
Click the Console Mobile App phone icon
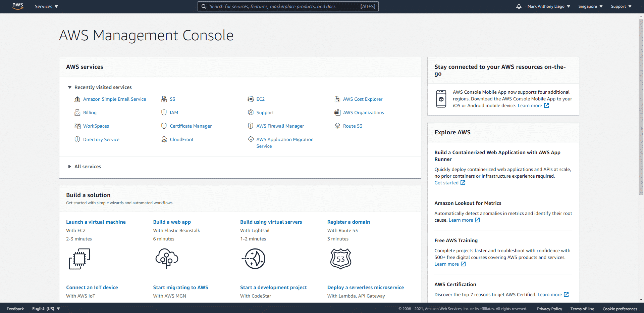pyautogui.click(x=441, y=99)
